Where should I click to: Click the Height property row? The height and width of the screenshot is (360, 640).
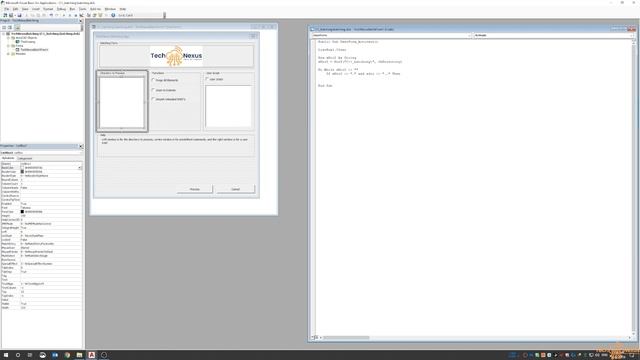click(41, 216)
